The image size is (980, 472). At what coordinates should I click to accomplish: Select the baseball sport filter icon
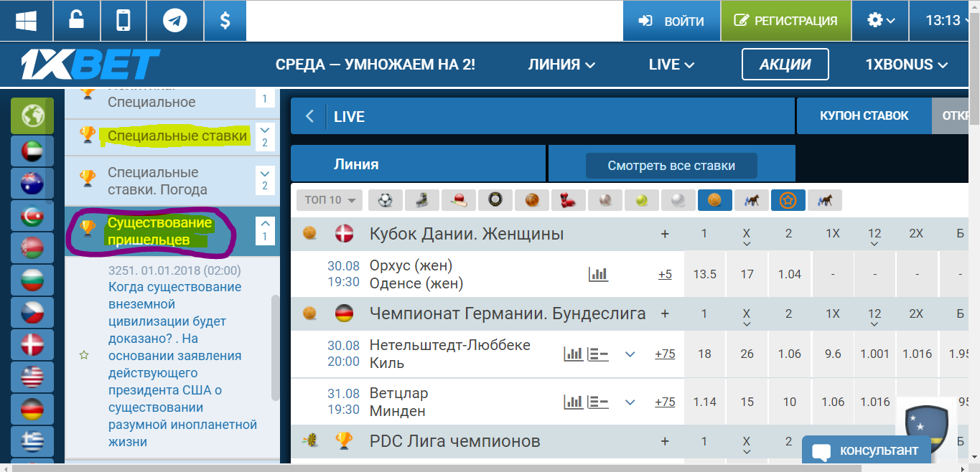pyautogui.click(x=605, y=200)
